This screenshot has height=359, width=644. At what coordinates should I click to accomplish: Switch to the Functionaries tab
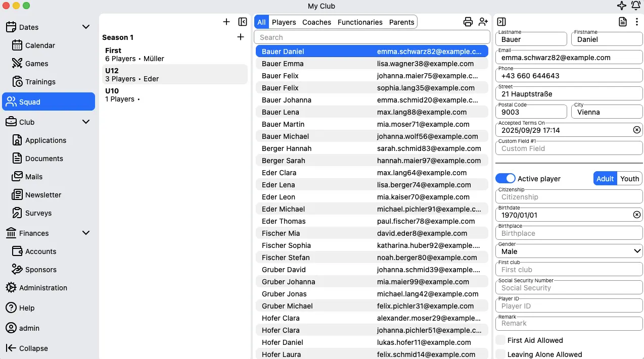(360, 22)
